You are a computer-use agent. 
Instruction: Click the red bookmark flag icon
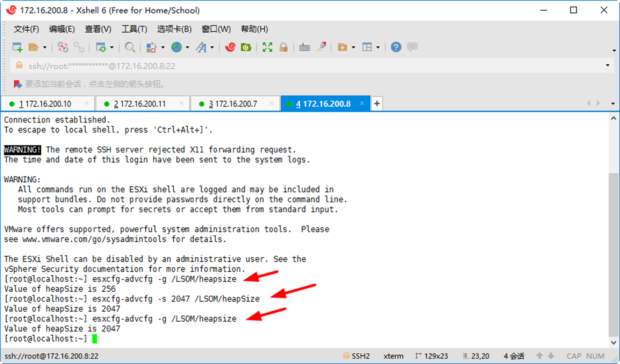tap(18, 84)
